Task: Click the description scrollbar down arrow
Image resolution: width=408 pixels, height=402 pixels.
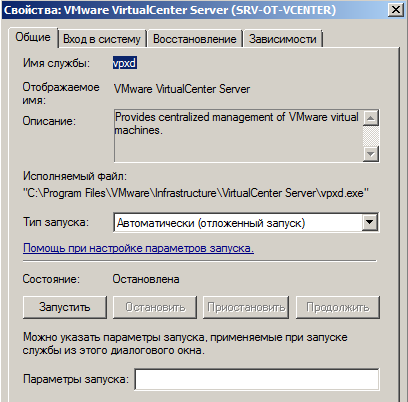Action: tap(371, 154)
